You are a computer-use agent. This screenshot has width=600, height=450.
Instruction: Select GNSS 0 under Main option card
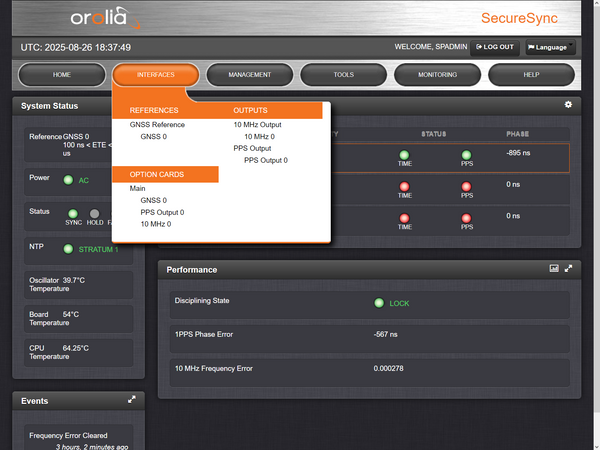pos(153,200)
